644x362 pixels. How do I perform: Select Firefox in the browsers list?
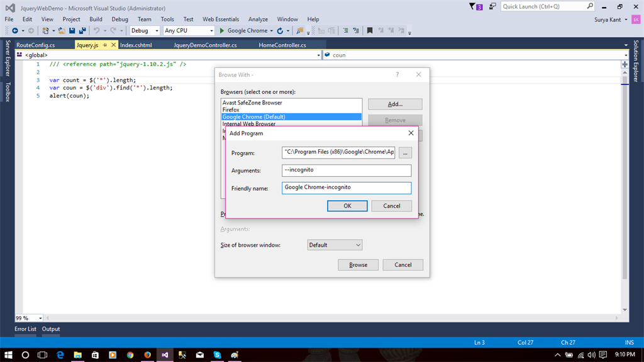[291, 110]
